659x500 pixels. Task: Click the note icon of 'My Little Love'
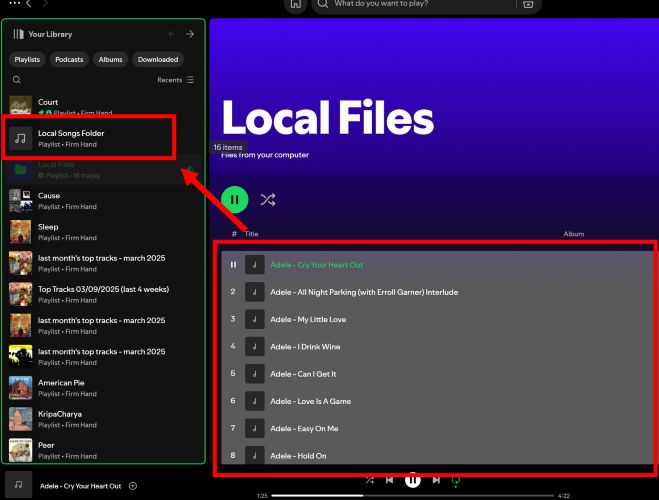point(255,319)
